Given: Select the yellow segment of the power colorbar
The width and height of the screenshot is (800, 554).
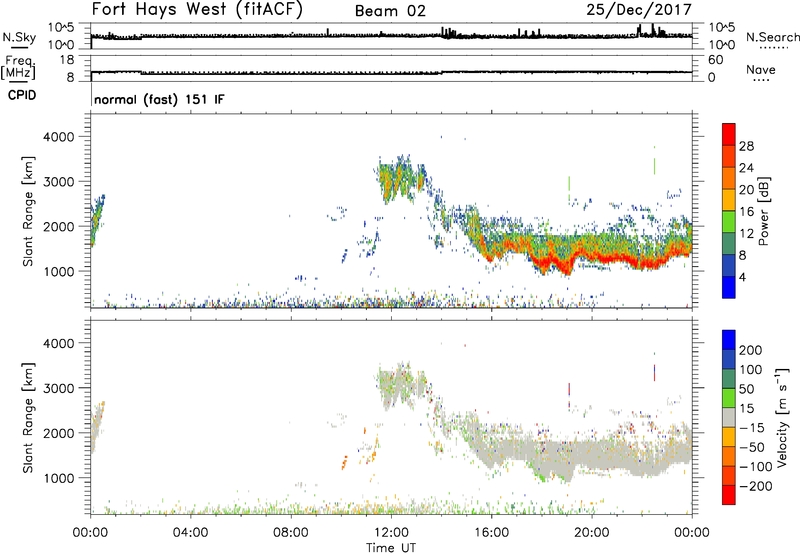Looking at the screenshot, I should (x=729, y=200).
